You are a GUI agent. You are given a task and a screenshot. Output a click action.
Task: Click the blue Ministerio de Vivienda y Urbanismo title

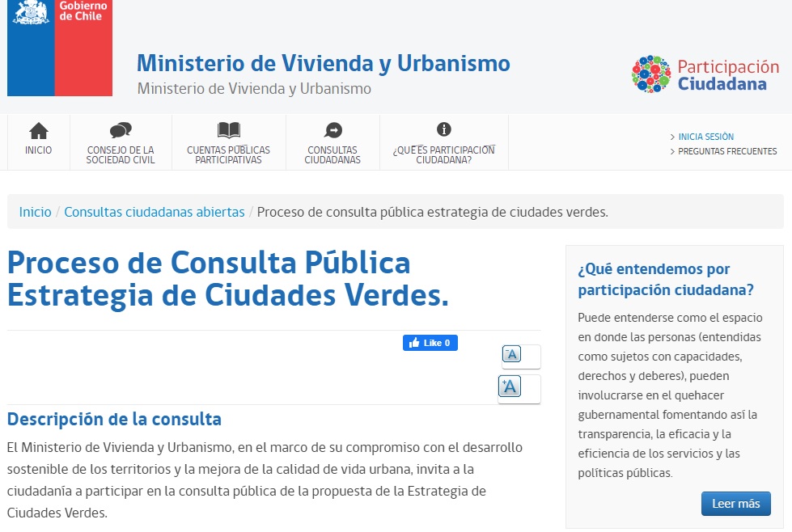click(x=323, y=63)
